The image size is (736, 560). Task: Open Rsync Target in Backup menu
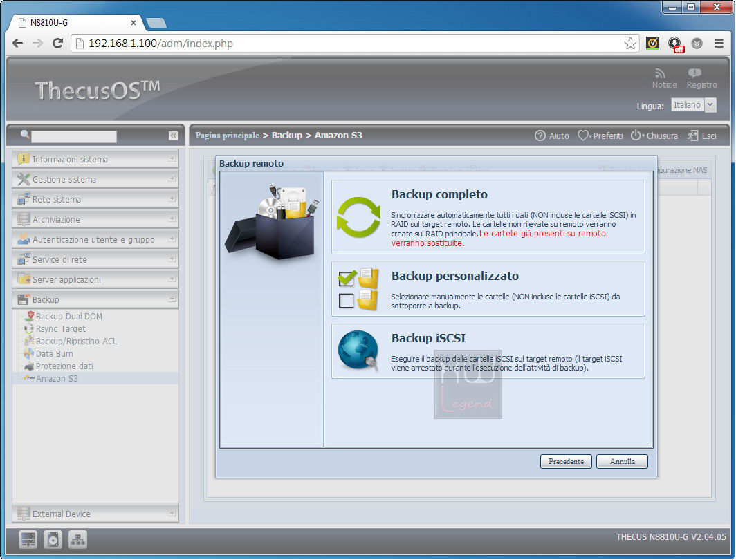pyautogui.click(x=61, y=329)
